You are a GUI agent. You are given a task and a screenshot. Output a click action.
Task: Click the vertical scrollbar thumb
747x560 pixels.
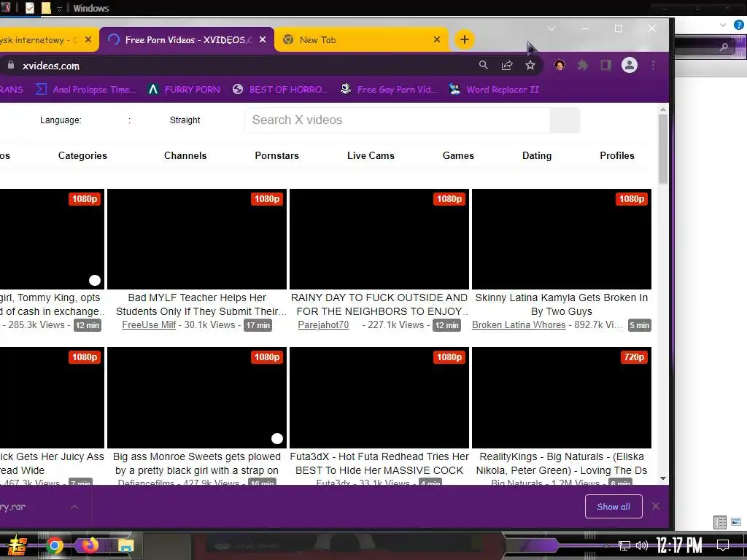coord(662,149)
